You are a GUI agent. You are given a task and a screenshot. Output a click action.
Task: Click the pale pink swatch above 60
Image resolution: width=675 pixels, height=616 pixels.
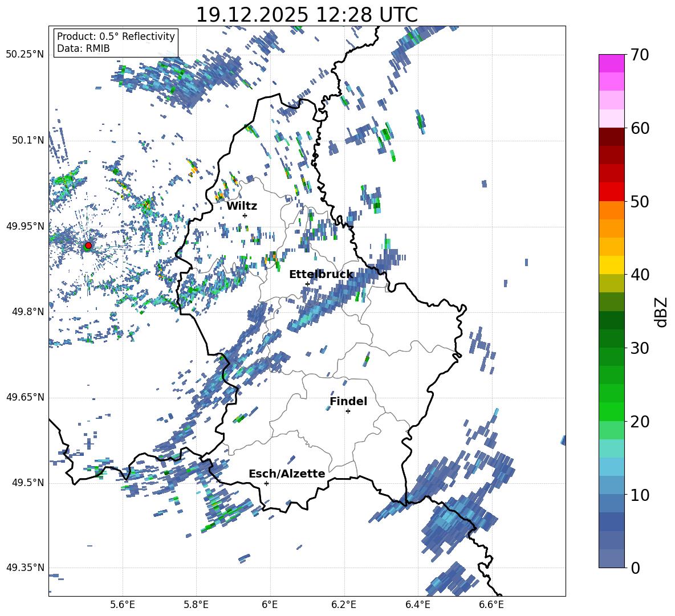click(611, 119)
